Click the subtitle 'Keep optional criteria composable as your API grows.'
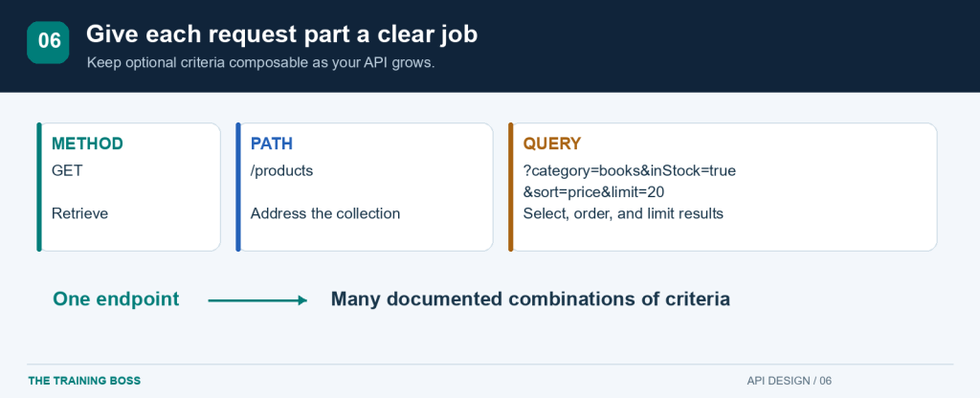Screen dimensions: 980x398 pos(260,63)
